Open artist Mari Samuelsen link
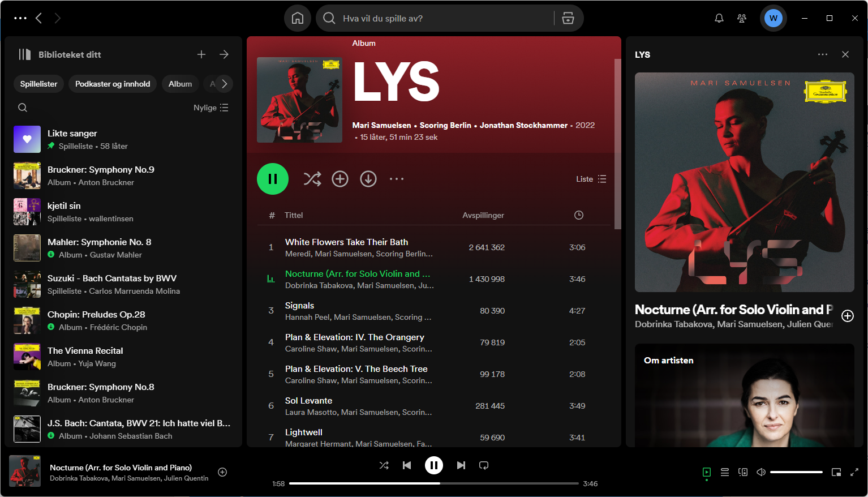868x497 pixels. coord(382,125)
